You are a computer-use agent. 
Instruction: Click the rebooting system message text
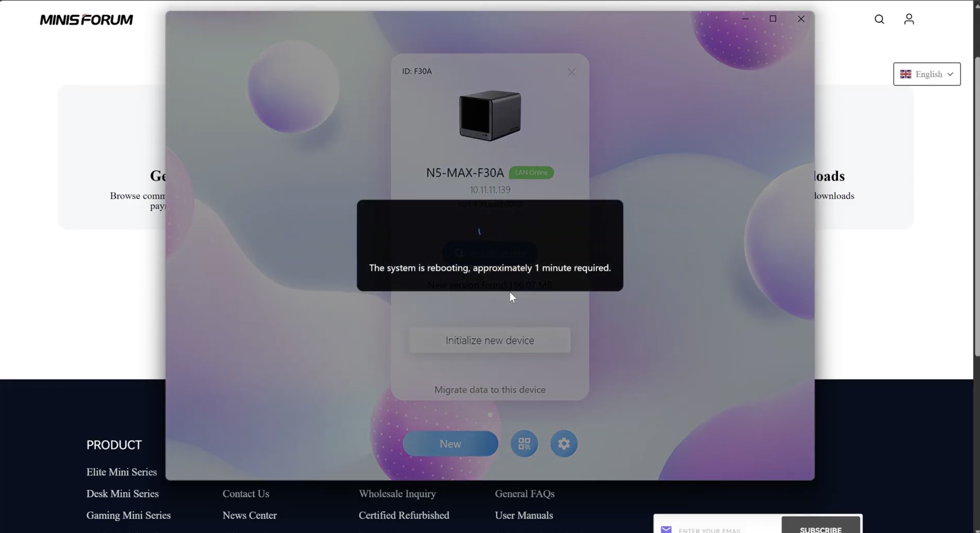tap(490, 268)
